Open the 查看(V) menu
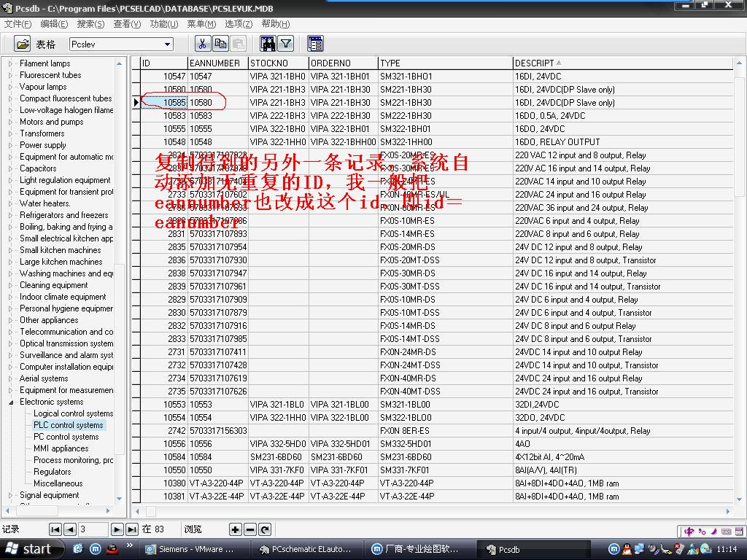Screen dimensions: 747x560 pos(127,24)
